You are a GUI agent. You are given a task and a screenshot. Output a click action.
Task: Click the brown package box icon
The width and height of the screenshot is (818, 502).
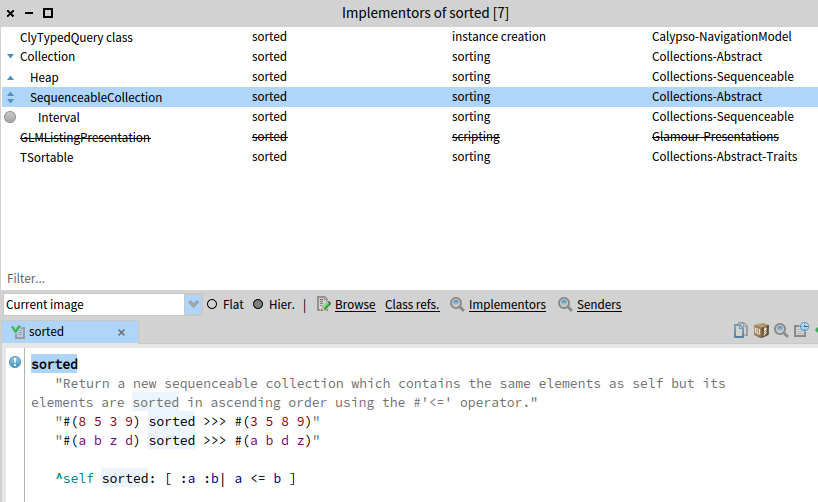(x=761, y=330)
